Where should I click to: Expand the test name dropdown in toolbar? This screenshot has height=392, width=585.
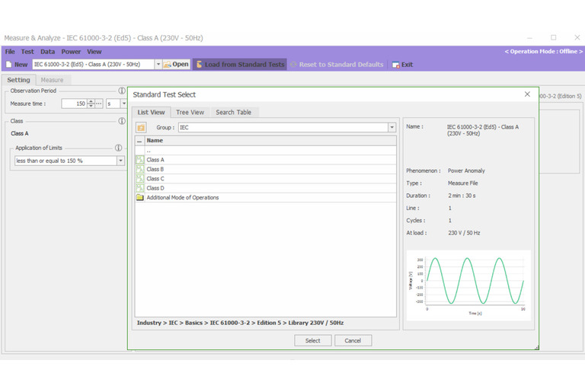pyautogui.click(x=158, y=64)
